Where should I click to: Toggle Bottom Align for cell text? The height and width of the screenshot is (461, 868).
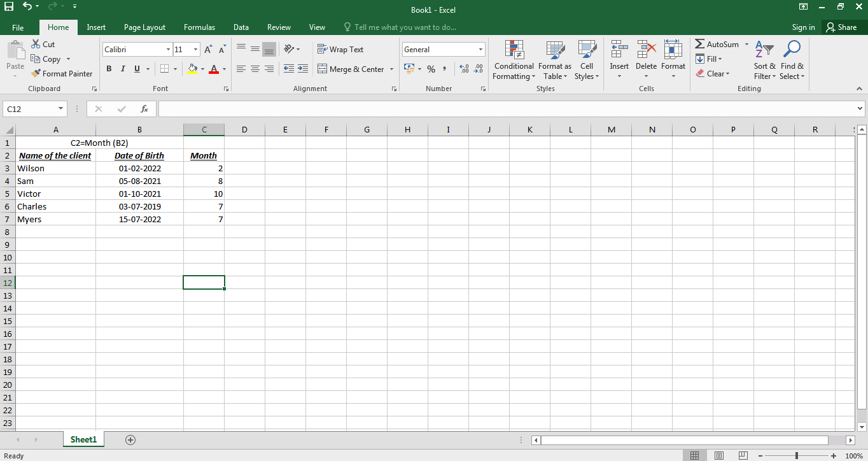tap(269, 49)
